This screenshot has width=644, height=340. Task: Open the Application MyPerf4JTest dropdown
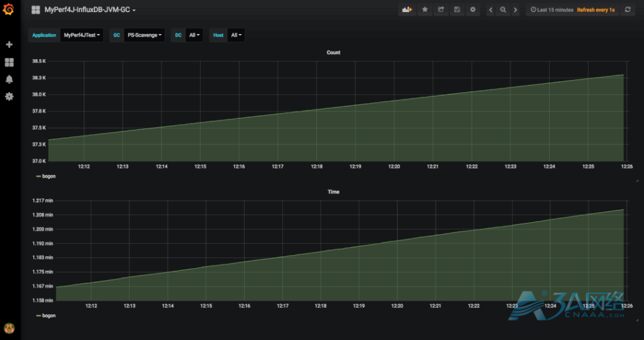coord(82,35)
